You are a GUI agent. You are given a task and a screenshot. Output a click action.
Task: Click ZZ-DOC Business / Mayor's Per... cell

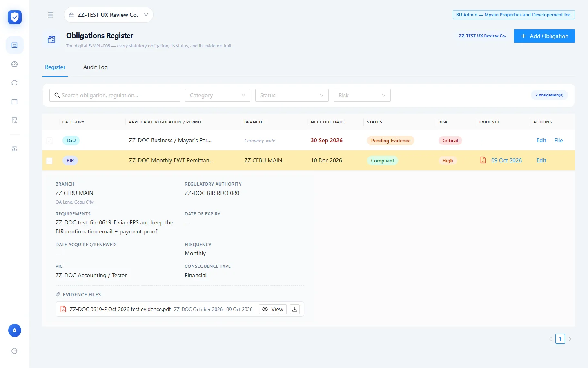pos(170,140)
